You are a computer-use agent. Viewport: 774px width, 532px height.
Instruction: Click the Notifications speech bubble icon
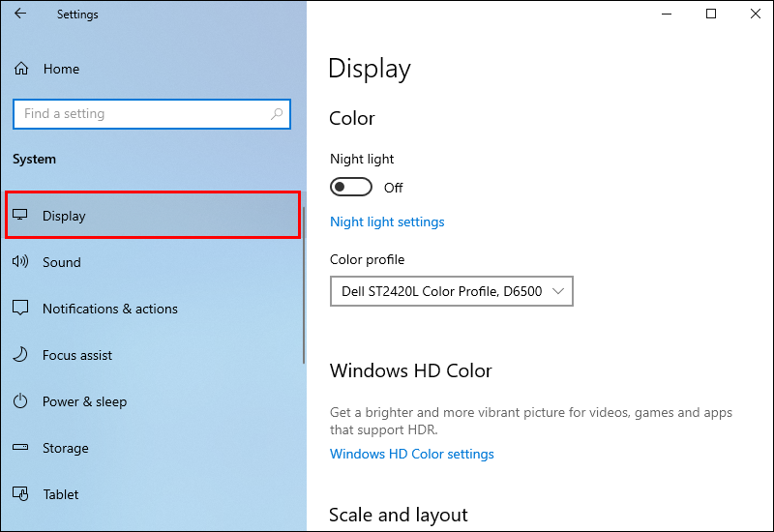pyautogui.click(x=20, y=308)
